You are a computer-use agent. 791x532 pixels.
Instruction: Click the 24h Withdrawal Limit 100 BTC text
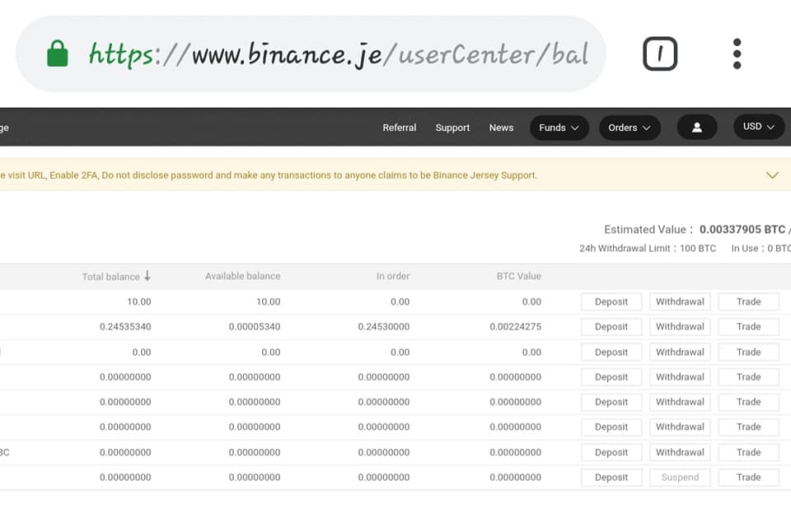point(648,248)
